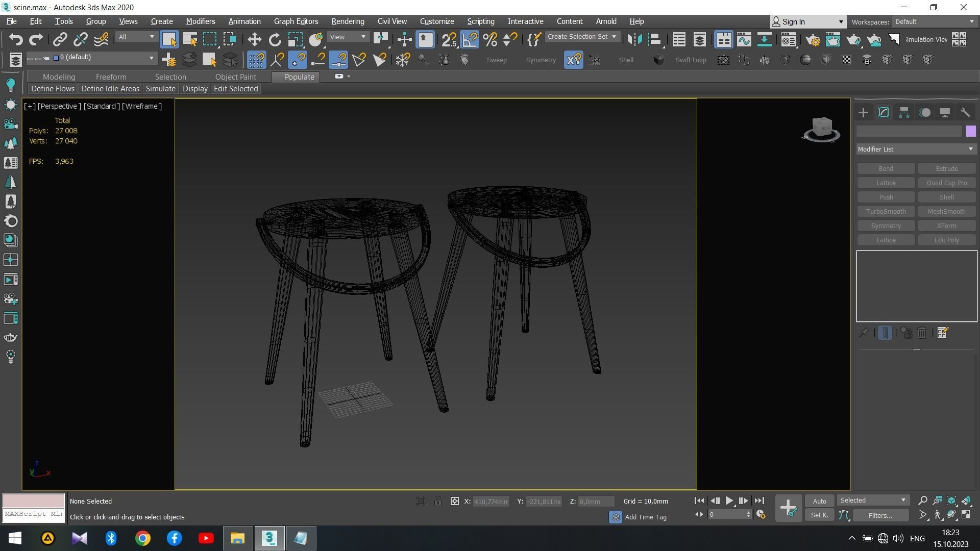Switch to the Modeling ribbon tab
This screenshot has width=980, height=551.
[59, 77]
